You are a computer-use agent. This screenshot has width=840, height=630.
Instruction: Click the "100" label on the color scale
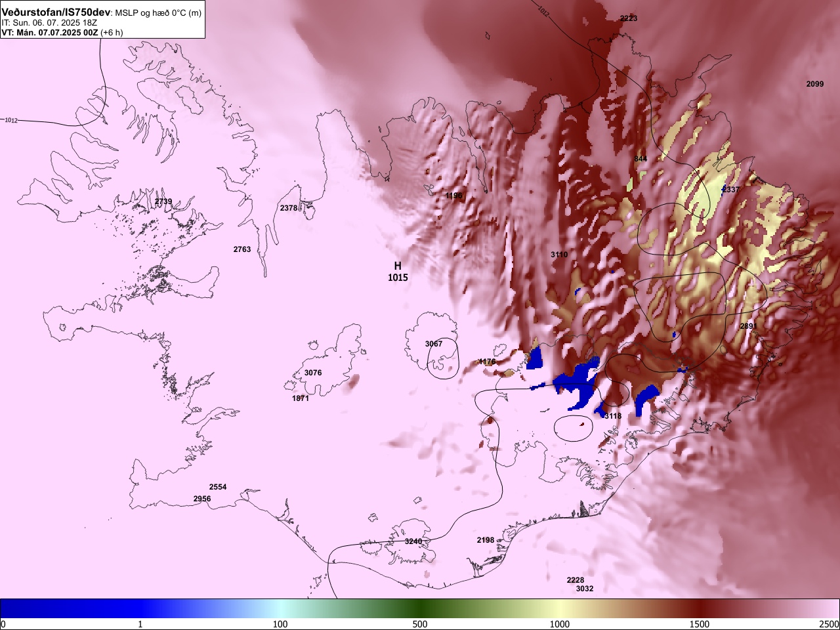tap(280, 624)
